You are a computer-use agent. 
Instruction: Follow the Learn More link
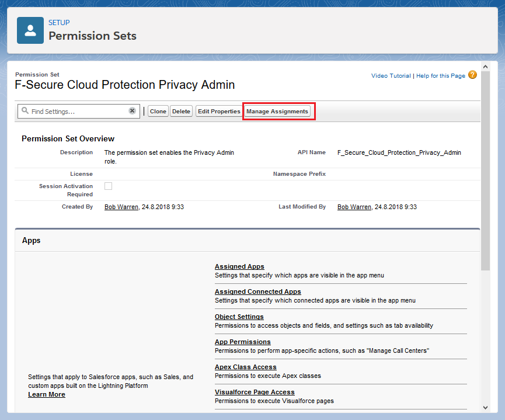click(x=47, y=394)
